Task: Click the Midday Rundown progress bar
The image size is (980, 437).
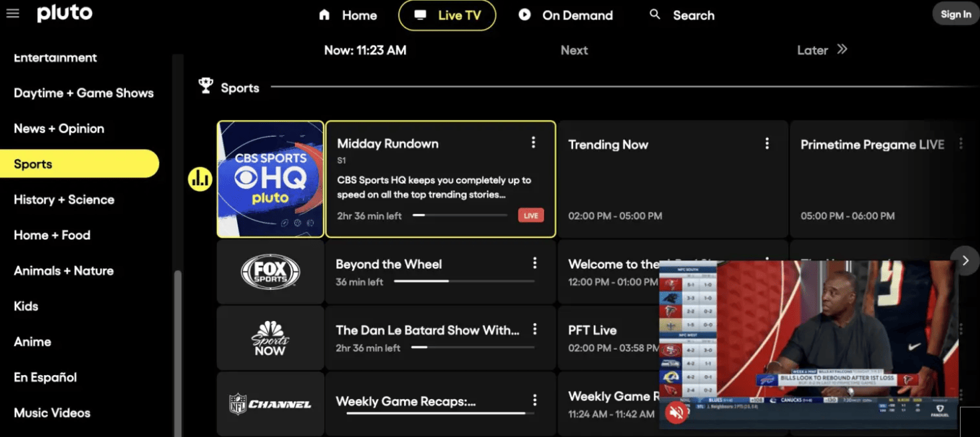Action: [459, 215]
